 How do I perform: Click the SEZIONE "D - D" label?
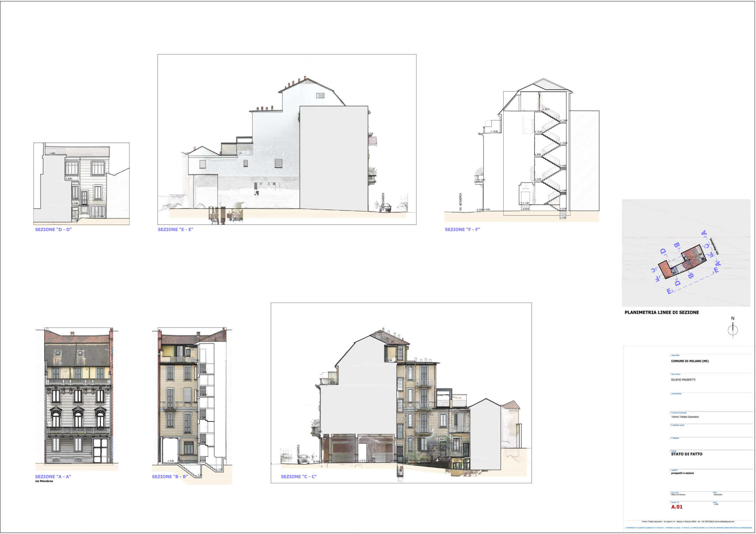tap(53, 229)
